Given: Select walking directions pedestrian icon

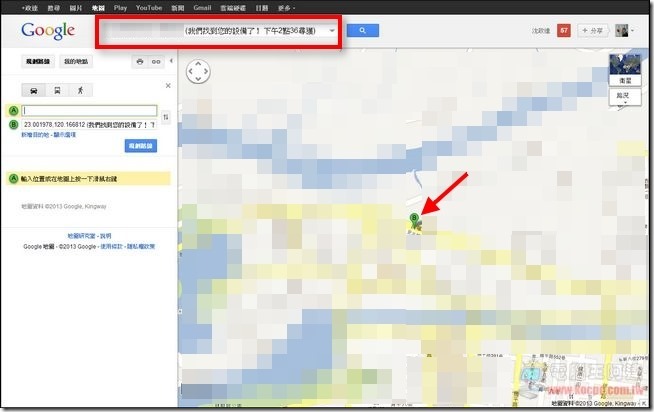Looking at the screenshot, I should click(80, 90).
